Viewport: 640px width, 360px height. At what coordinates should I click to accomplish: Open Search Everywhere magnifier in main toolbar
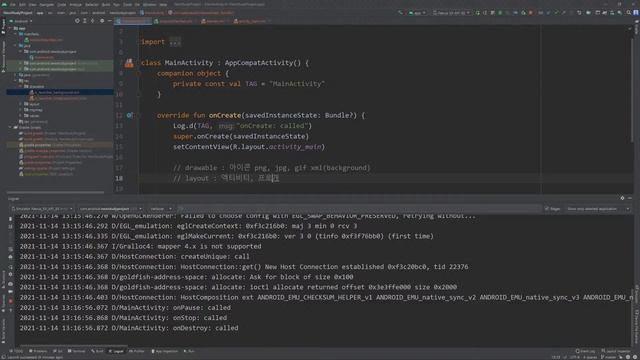coord(629,13)
